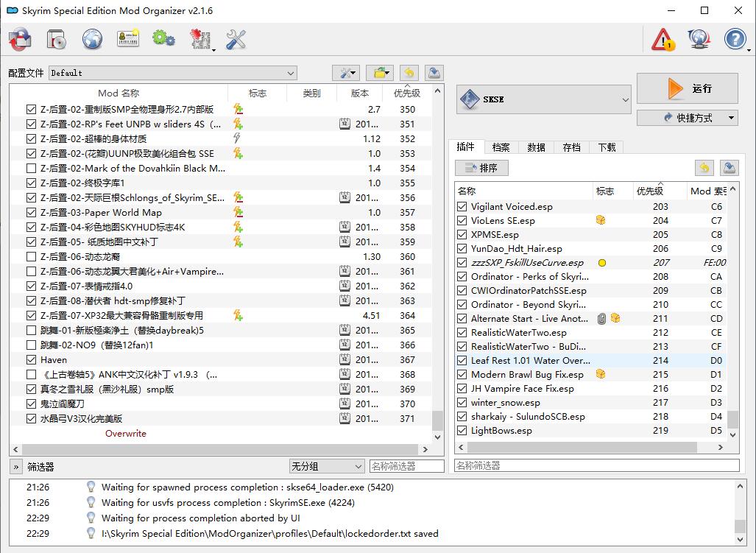
Task: Click the mod list create backup icon
Action: (434, 73)
